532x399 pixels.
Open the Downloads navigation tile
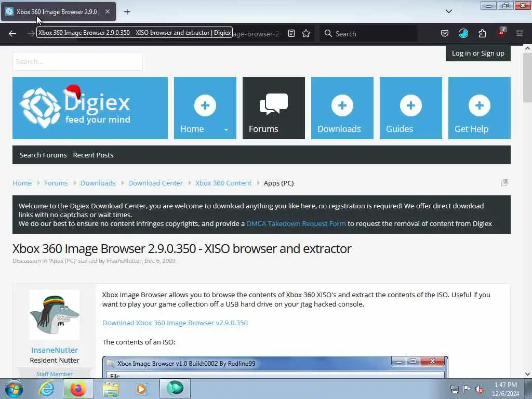coord(342,108)
